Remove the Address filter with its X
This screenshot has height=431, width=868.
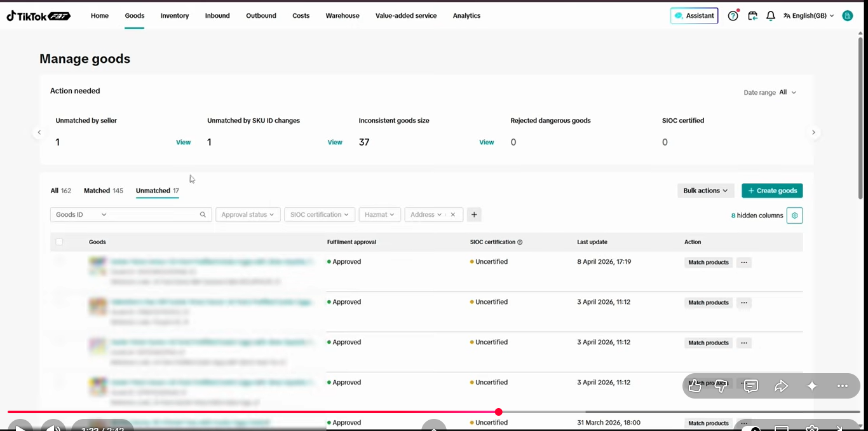[x=453, y=215]
